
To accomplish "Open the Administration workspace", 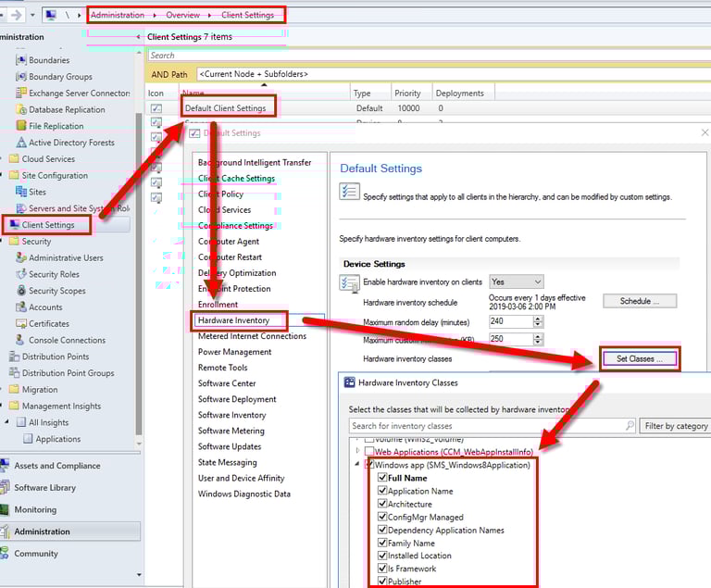I will (70, 532).
